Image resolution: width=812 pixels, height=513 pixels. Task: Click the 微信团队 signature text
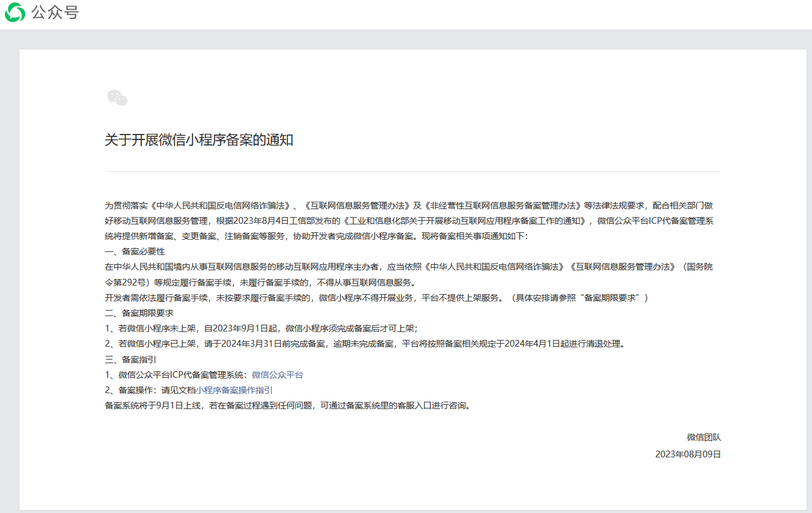[x=704, y=437]
